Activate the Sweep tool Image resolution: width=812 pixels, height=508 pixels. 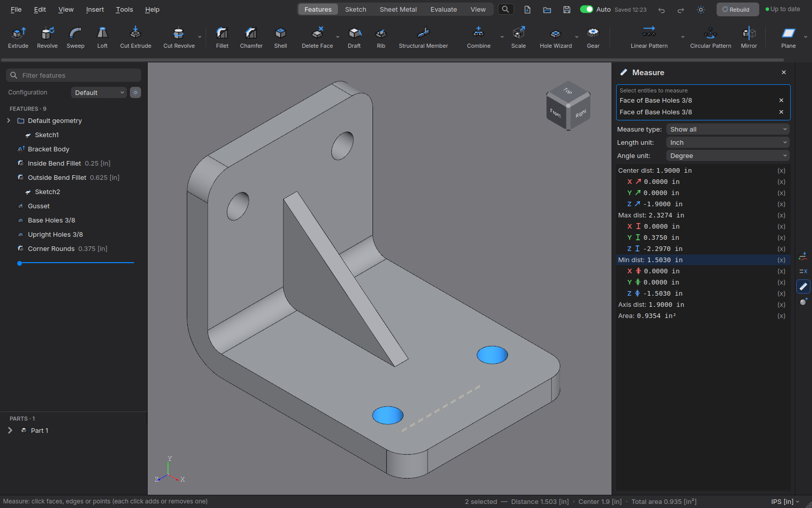pos(76,38)
